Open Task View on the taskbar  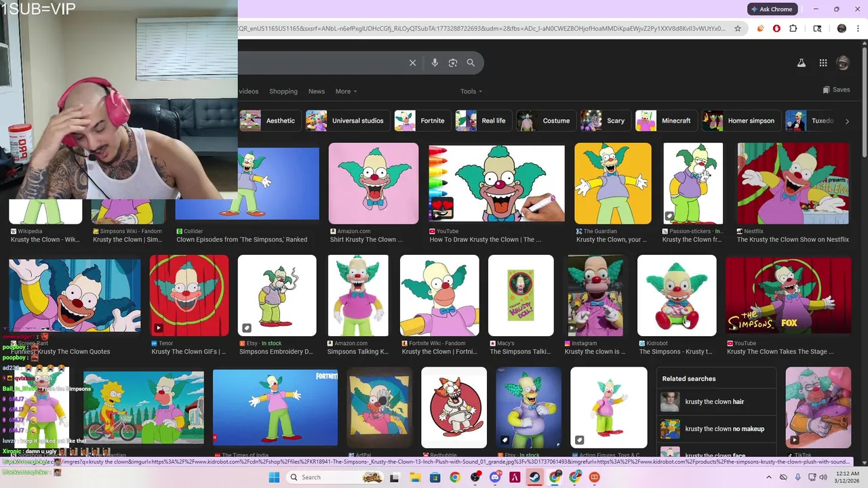pos(395,477)
